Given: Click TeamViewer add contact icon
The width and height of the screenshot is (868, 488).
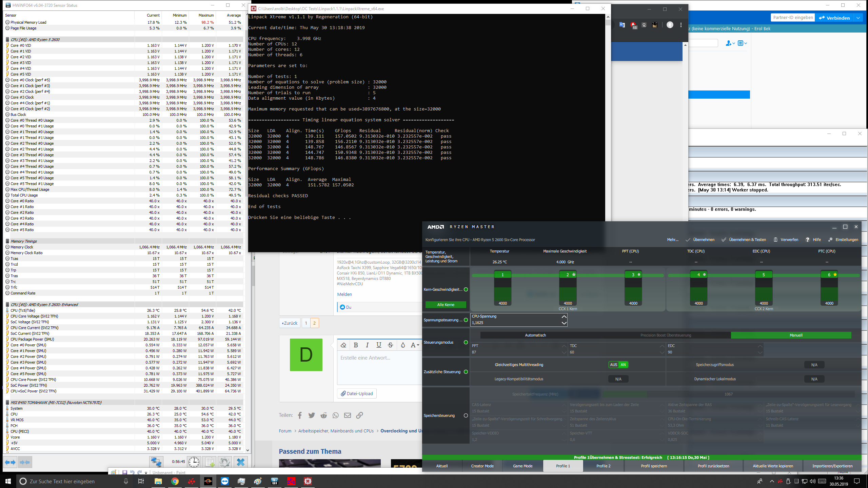Looking at the screenshot, I should pyautogui.click(x=730, y=43).
